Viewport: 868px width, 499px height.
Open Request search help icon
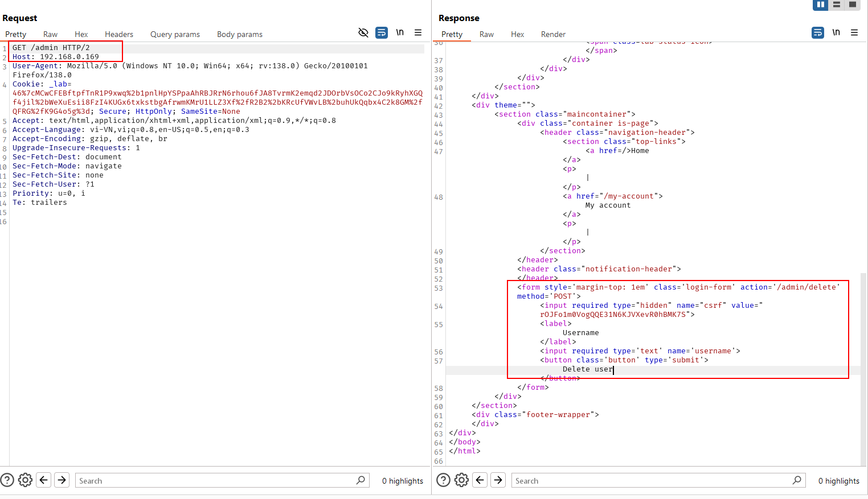pos(7,480)
